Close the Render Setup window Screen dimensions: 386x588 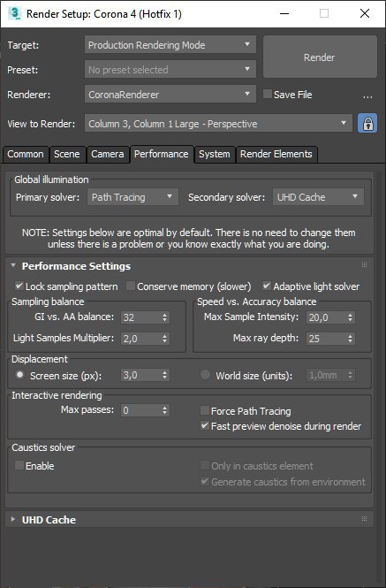(x=365, y=13)
